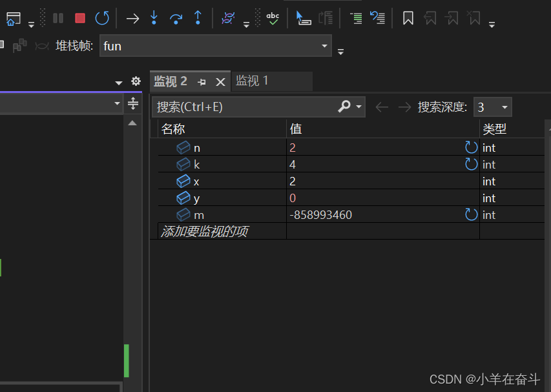Restart the debugging session

coord(102,18)
